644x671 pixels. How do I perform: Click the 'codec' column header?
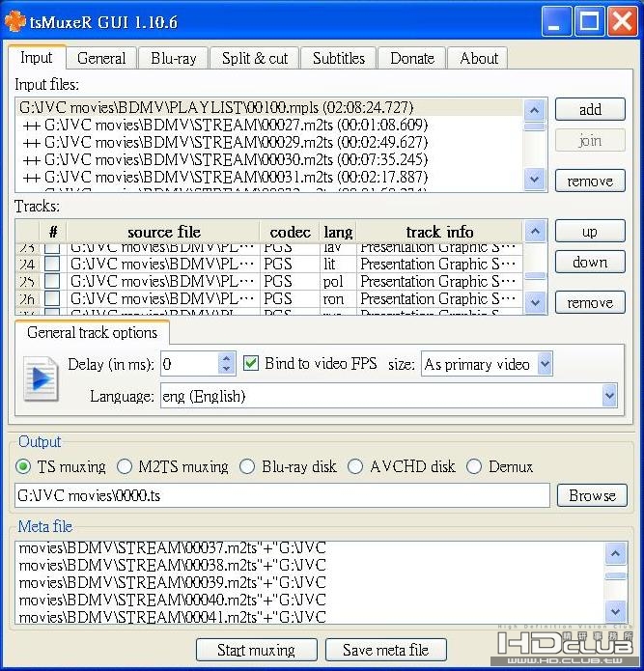pyautogui.click(x=290, y=232)
